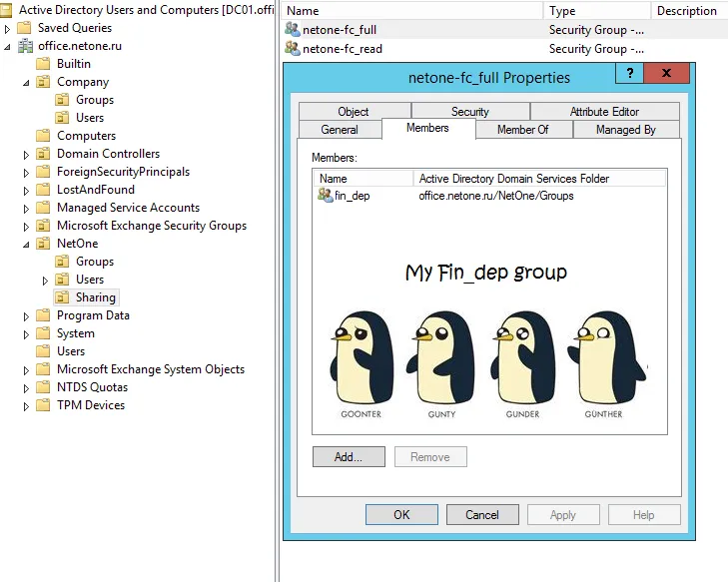Collapse the NetOne OU node
Image resolution: width=728 pixels, height=582 pixels.
click(x=26, y=245)
